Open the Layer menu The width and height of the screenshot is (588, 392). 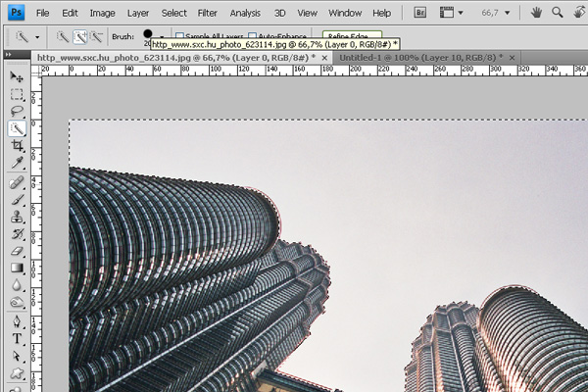138,13
